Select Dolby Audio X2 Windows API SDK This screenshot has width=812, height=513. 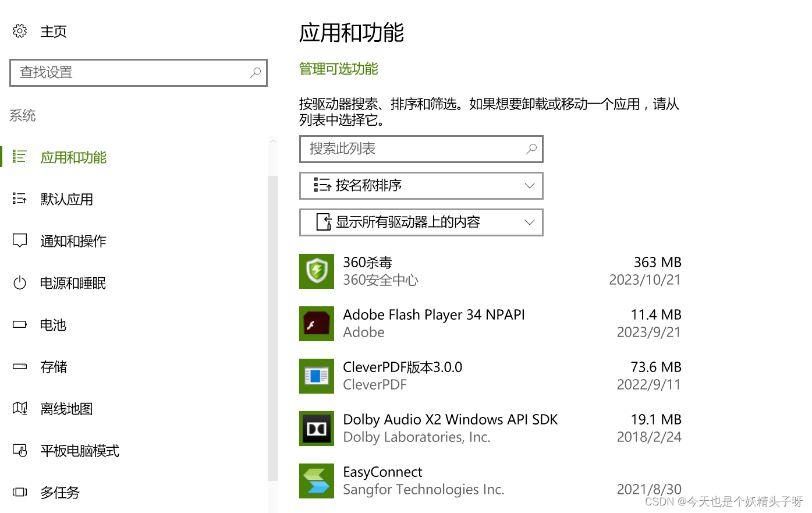click(x=451, y=419)
